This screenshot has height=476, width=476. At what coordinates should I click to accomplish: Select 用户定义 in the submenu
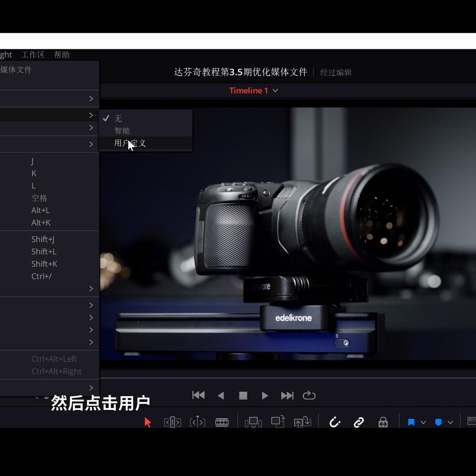click(130, 143)
